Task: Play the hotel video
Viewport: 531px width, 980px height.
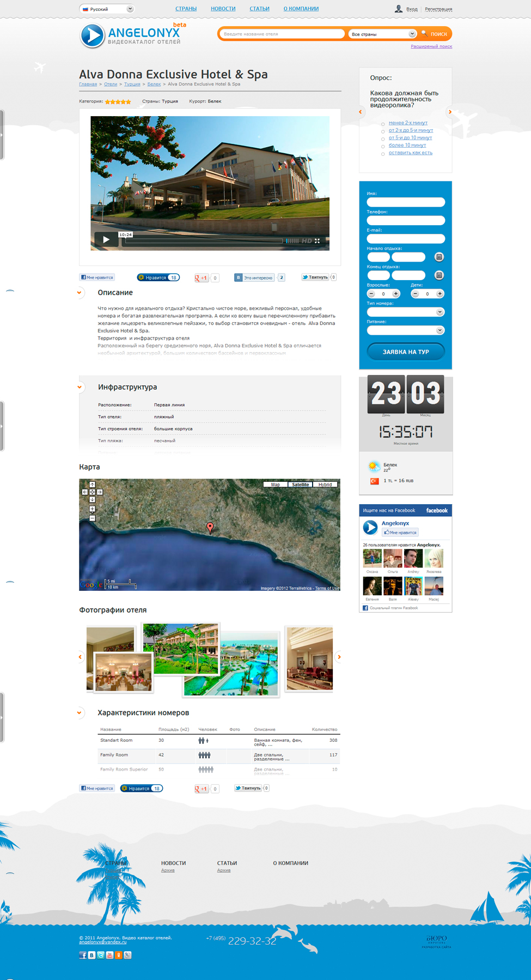Action: tap(106, 239)
